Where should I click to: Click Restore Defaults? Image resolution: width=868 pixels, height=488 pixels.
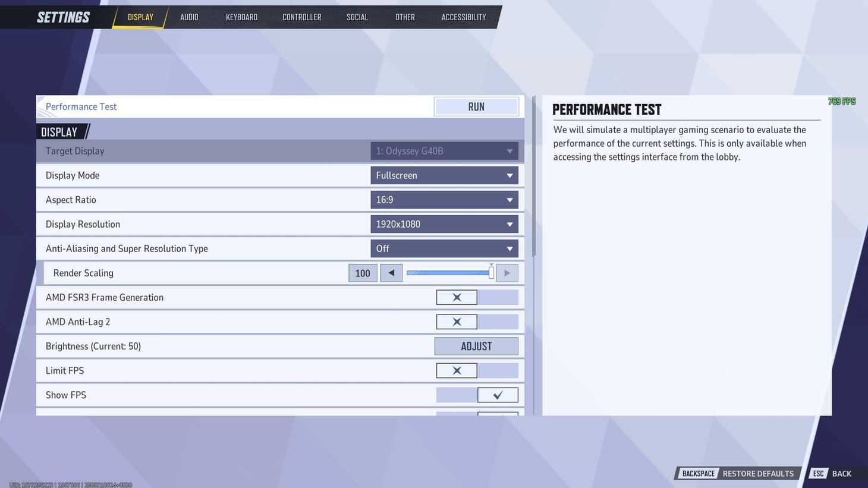[x=757, y=473]
